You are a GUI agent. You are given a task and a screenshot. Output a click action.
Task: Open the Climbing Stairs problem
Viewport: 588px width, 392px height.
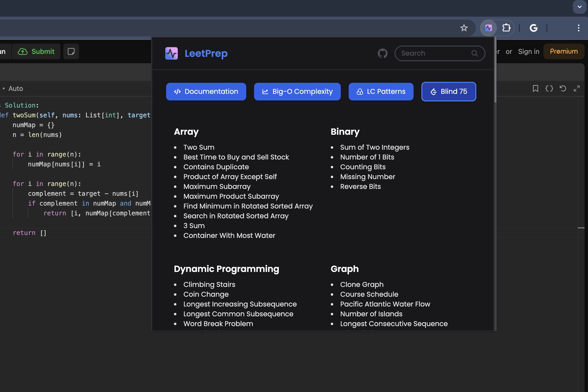point(209,284)
